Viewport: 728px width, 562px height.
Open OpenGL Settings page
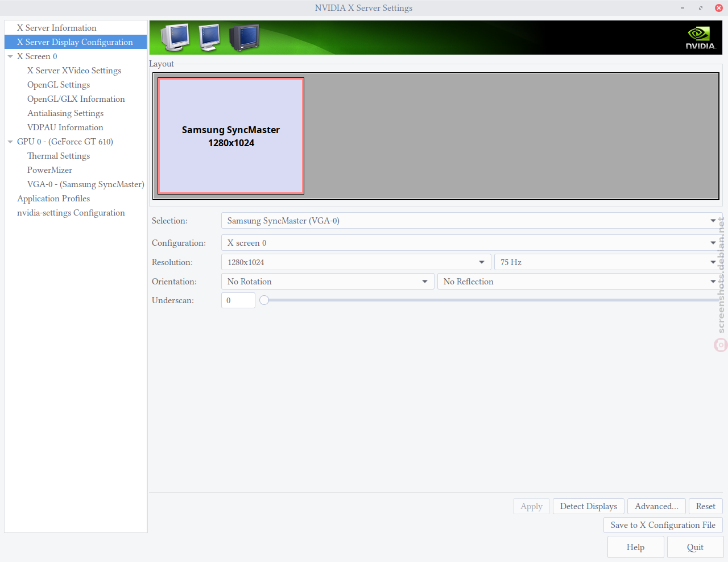(59, 85)
